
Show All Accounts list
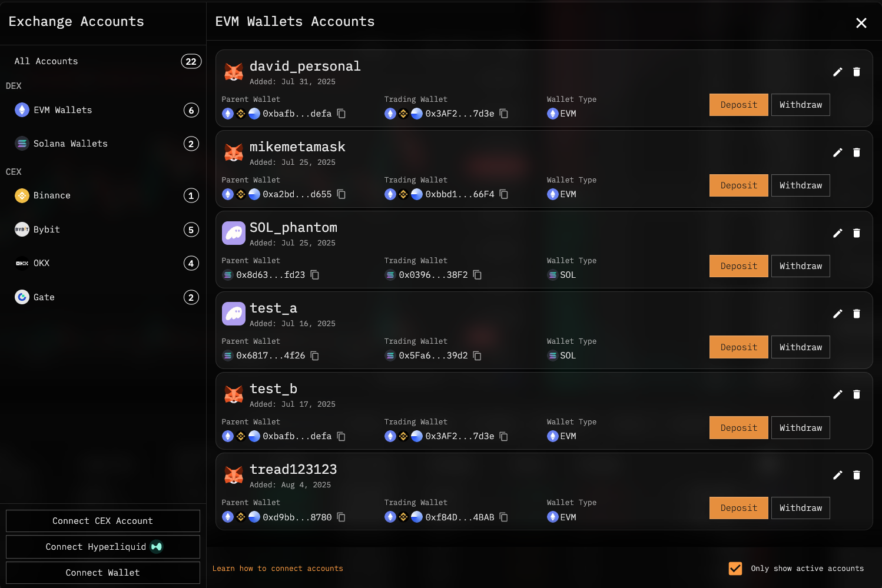(x=46, y=61)
